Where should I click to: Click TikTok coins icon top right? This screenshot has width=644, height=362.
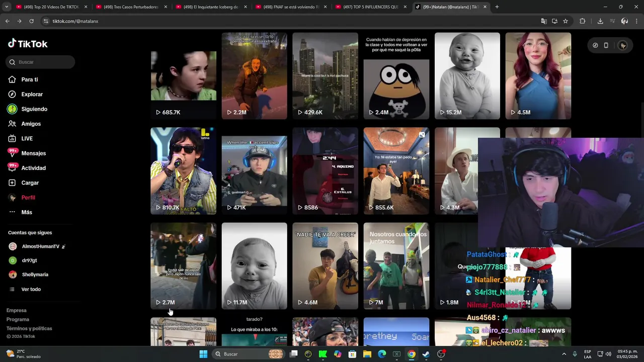point(595,45)
